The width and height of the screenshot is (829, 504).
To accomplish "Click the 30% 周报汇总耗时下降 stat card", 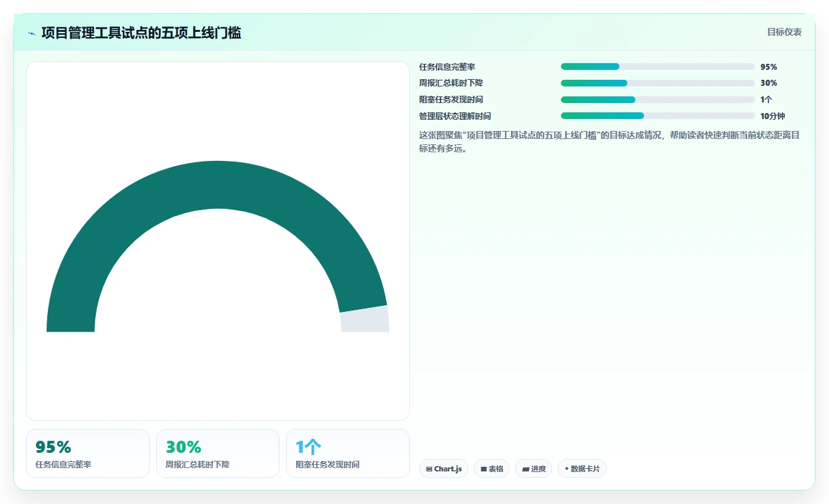I will click(x=218, y=453).
